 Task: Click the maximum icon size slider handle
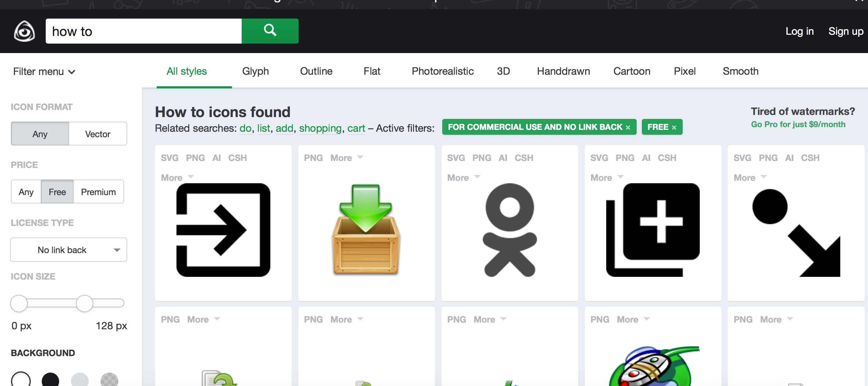tap(84, 303)
